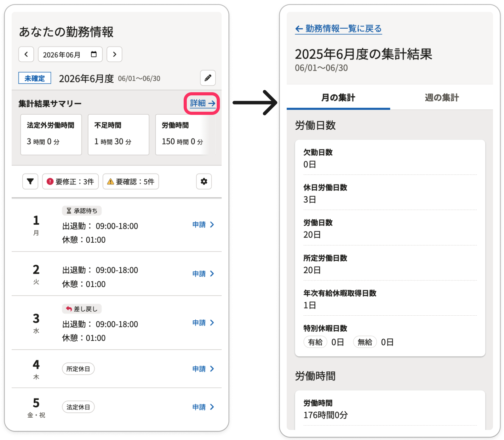Click yellow warning icon in 要確認 chip
Screen dimensions: 504x440
pyautogui.click(x=111, y=182)
